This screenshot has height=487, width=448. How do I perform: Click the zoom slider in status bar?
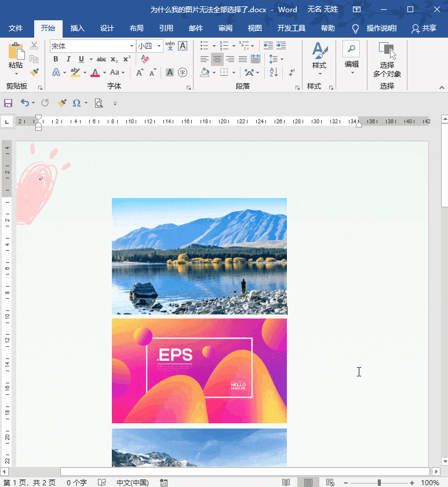point(379,482)
